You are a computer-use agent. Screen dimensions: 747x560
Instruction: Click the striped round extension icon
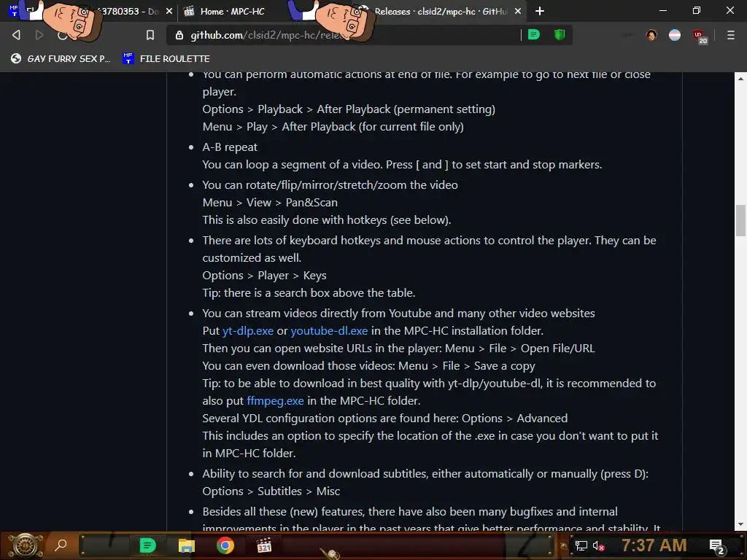point(675,35)
